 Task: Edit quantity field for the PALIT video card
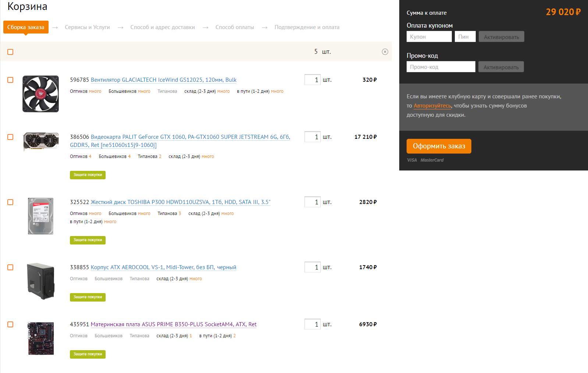pyautogui.click(x=312, y=137)
